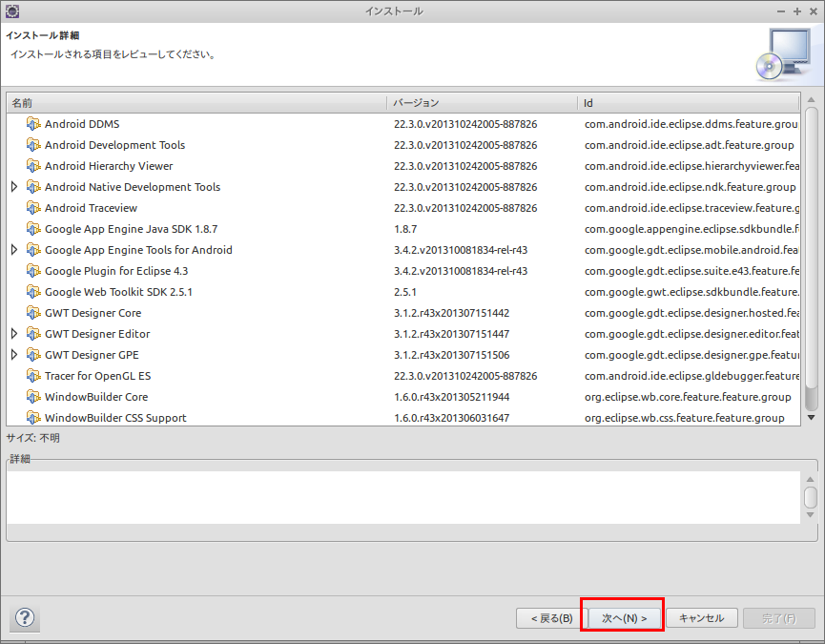Select the Tracer for OpenGL ES name
Image resolution: width=825 pixels, height=644 pixels.
[98, 376]
